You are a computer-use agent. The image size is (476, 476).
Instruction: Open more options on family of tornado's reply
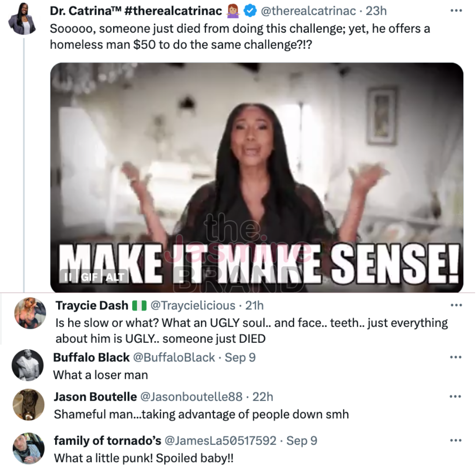456,440
